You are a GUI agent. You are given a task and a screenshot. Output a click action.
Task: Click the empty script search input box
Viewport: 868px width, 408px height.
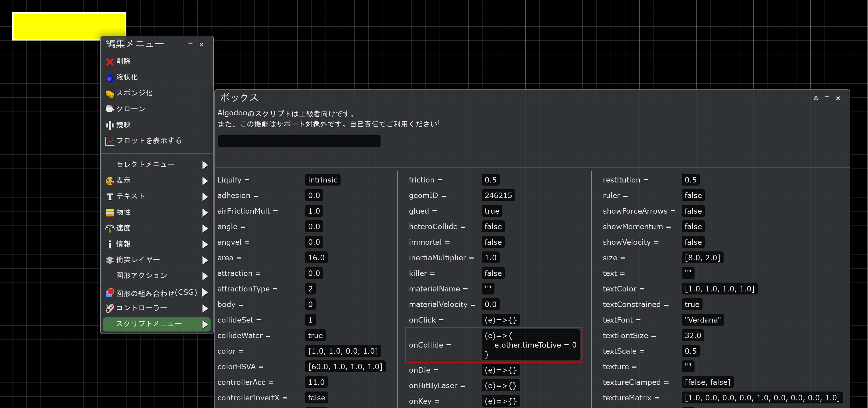tap(299, 141)
